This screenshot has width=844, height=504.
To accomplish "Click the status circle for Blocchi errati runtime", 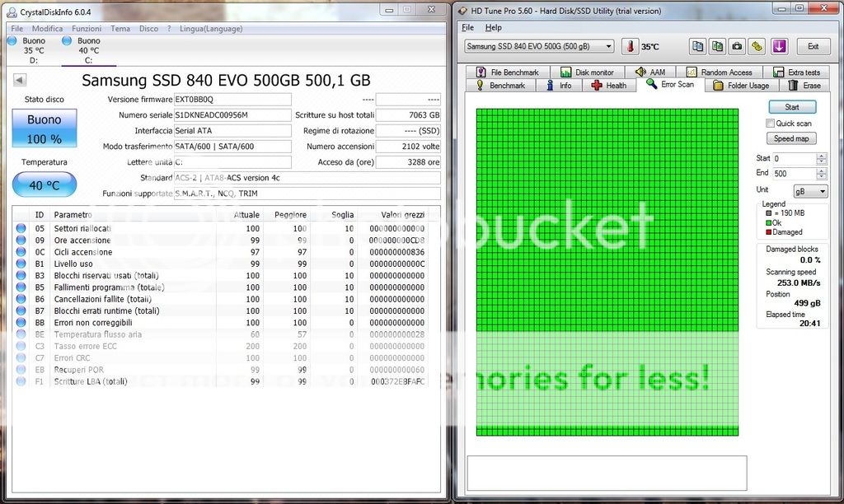I will 21,310.
